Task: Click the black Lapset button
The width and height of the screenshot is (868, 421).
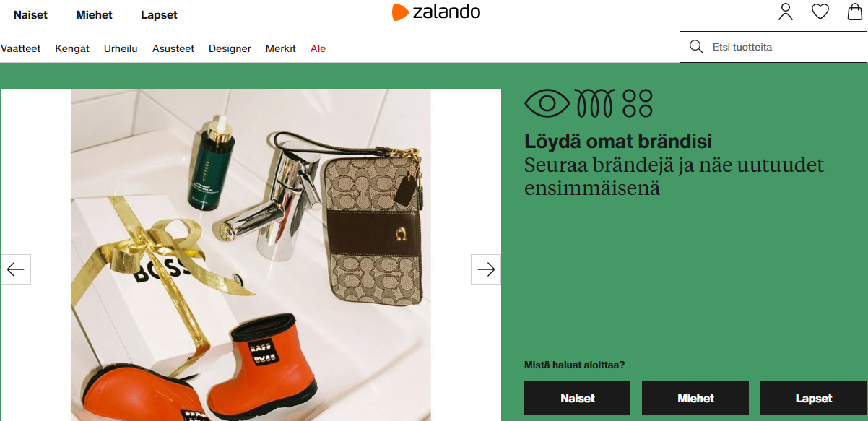Action: pyautogui.click(x=814, y=398)
